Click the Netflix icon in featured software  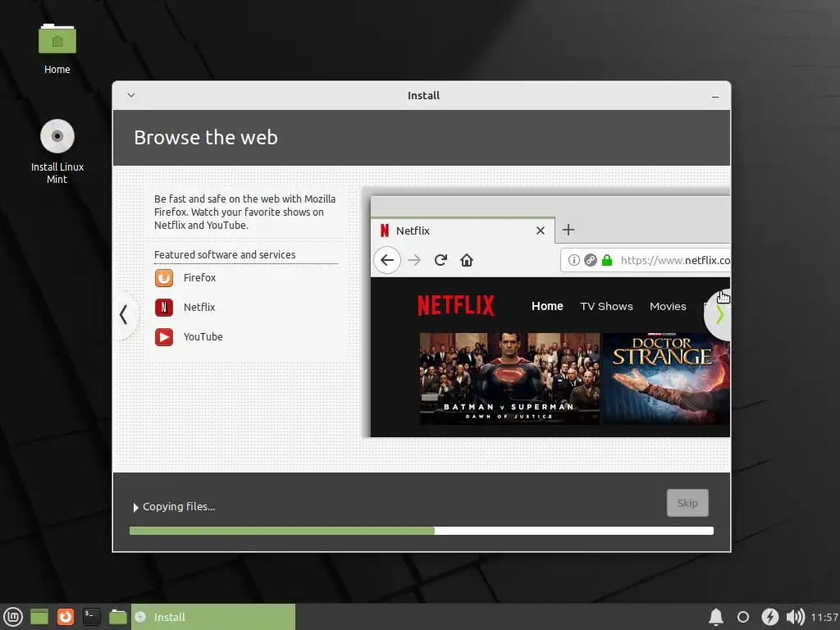(x=164, y=308)
